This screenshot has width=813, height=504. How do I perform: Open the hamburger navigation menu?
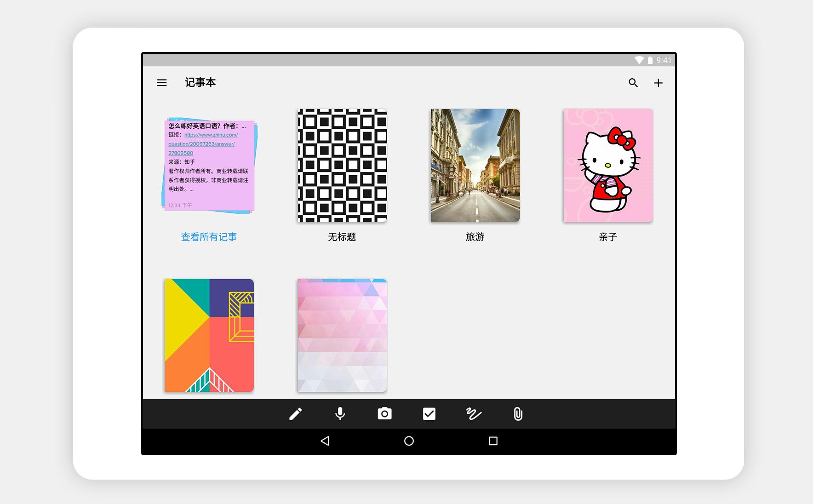161,83
